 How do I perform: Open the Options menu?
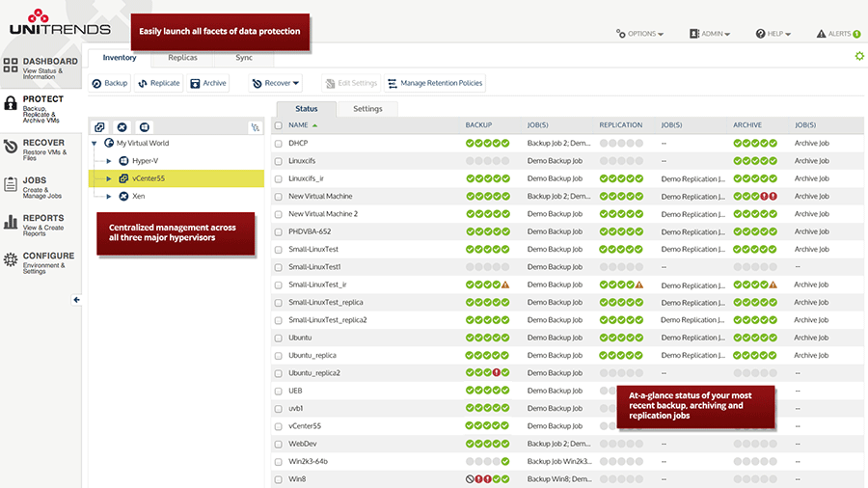click(x=640, y=34)
